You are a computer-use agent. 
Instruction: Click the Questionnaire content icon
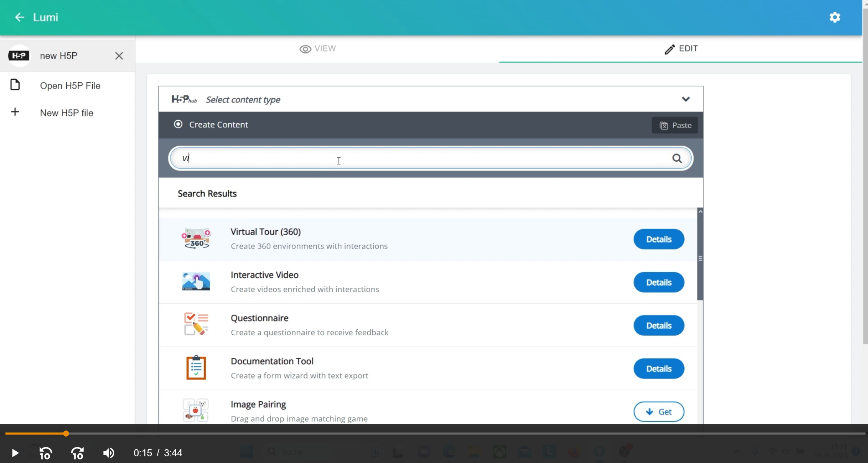tap(196, 325)
